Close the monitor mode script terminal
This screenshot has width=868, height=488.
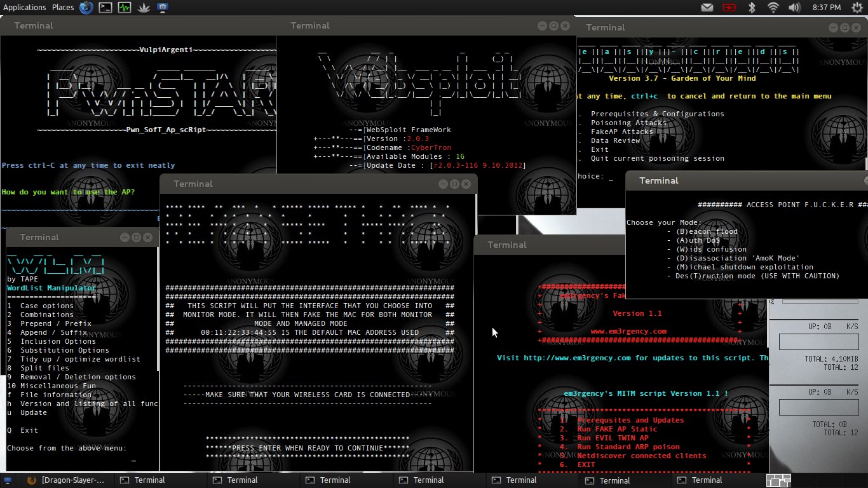point(466,184)
